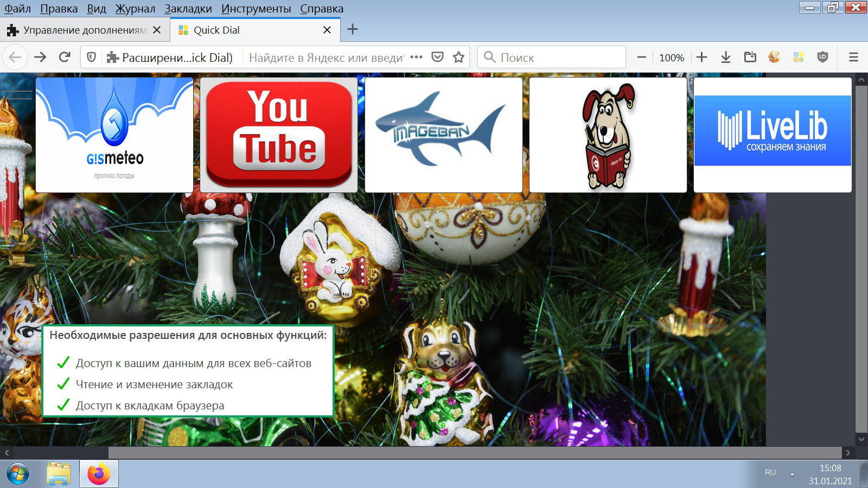The image size is (868, 488).
Task: Click the folder-with-arrow toolbar icon
Action: 750,57
